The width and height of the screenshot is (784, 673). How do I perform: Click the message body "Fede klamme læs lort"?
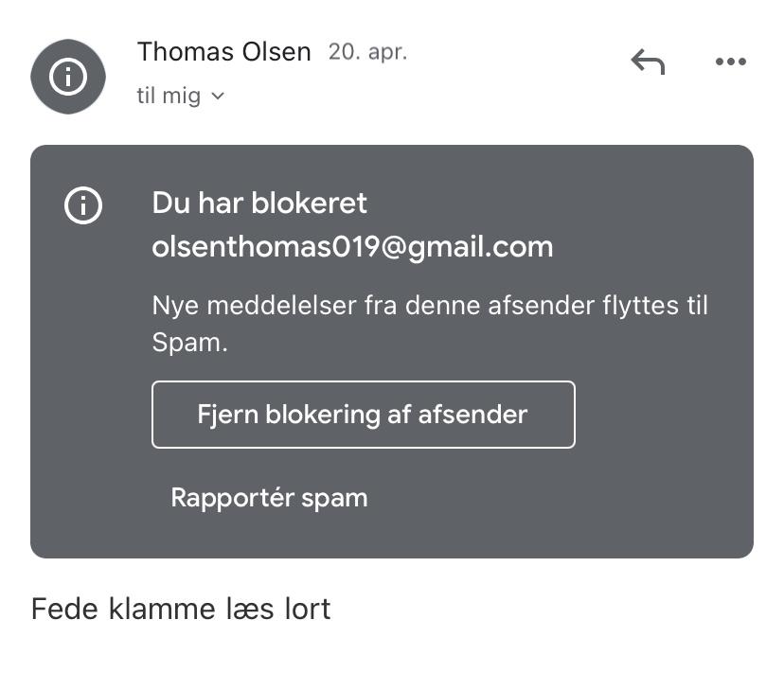point(181,608)
